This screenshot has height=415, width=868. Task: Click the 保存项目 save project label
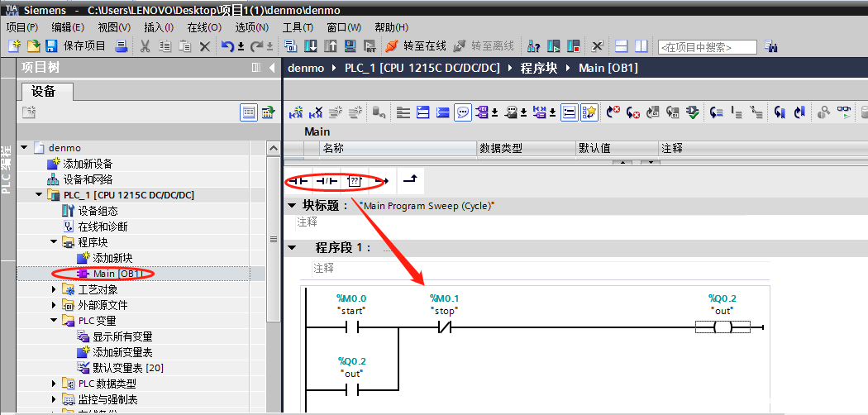click(x=84, y=45)
